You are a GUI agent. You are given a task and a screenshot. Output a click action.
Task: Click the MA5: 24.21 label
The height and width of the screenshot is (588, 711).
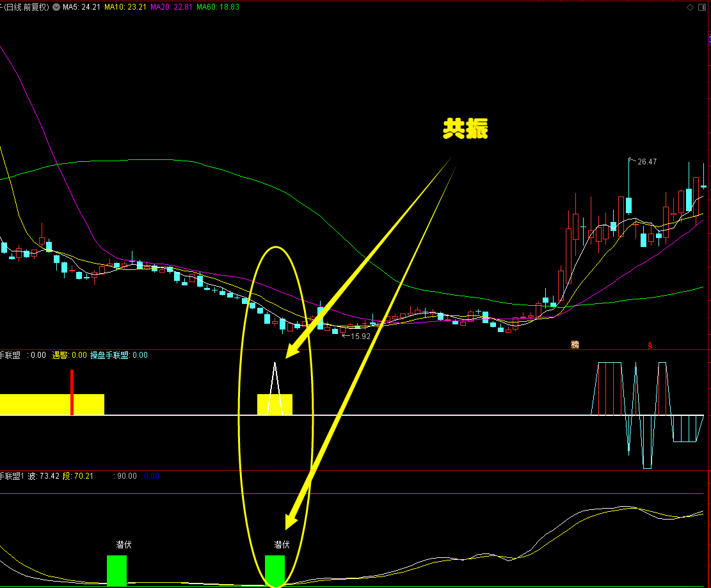[x=81, y=7]
